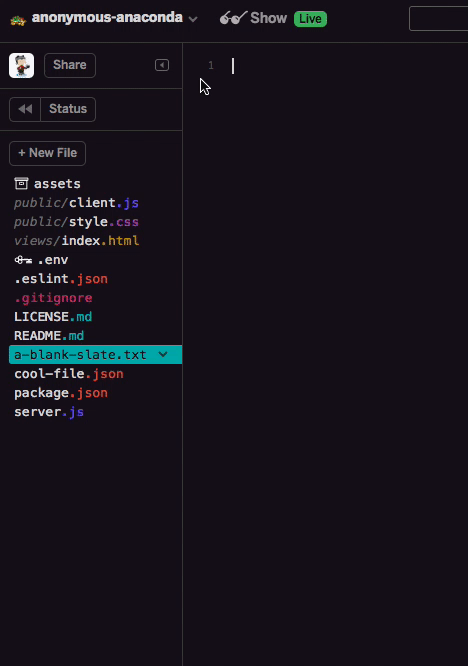Click the anaconda project avatar icon

click(x=18, y=20)
